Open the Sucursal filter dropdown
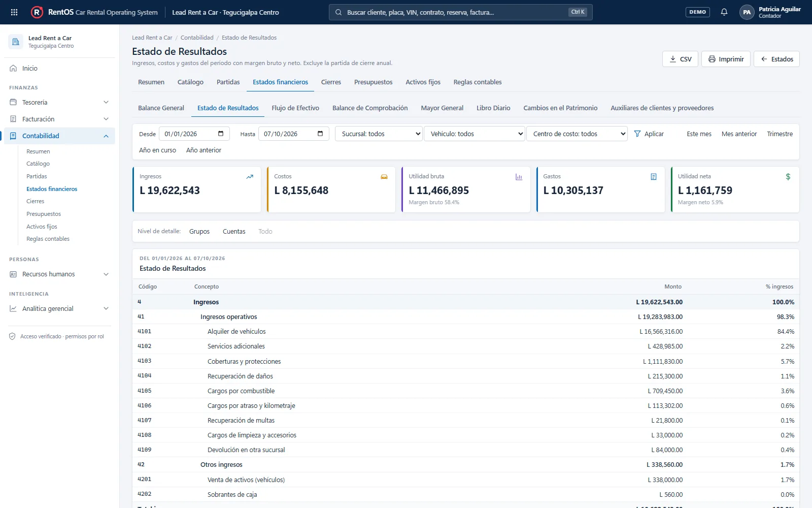This screenshot has width=812, height=508. pyautogui.click(x=379, y=134)
